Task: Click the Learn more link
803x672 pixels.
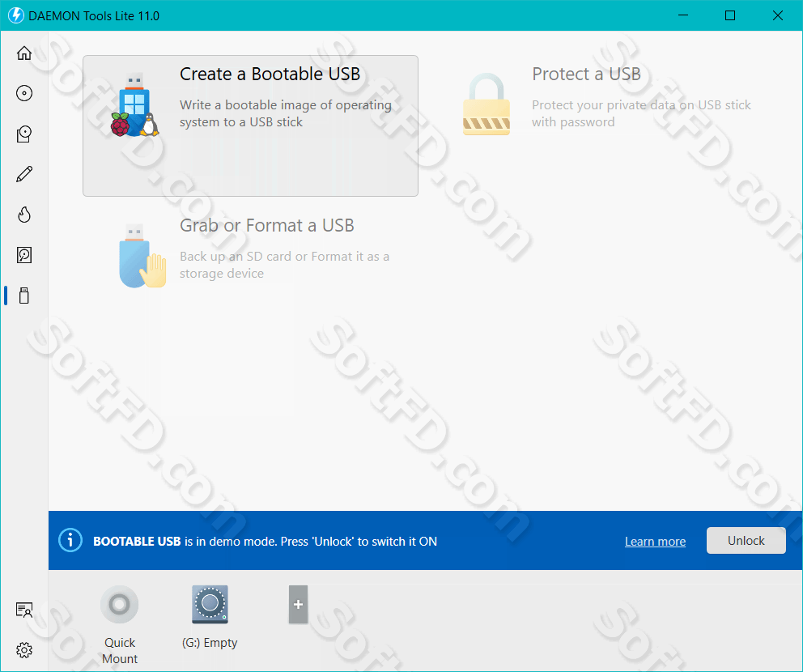Action: tap(655, 542)
